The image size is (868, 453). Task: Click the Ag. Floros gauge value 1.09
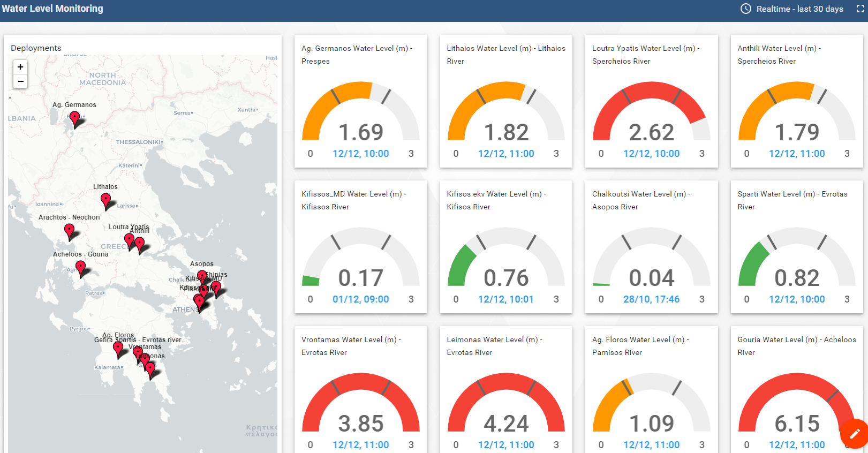tap(652, 424)
